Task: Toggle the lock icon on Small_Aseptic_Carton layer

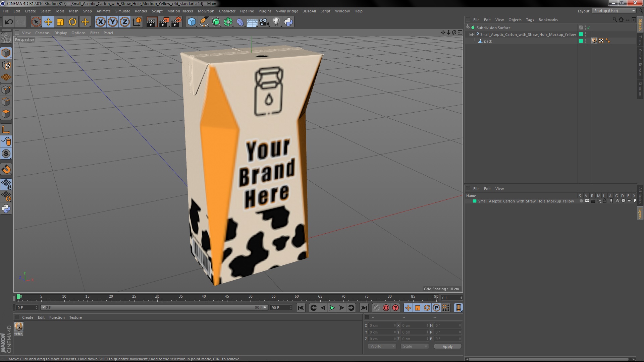Action: (605, 201)
